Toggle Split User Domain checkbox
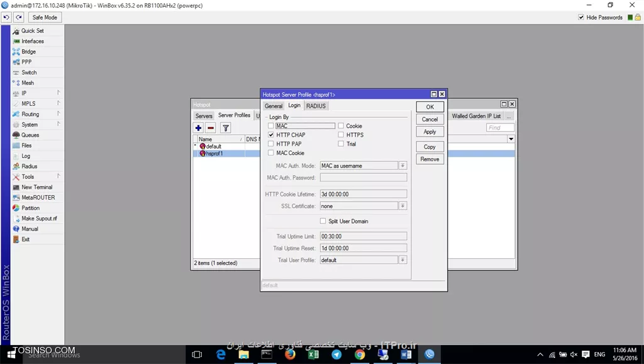This screenshot has width=644, height=364. [x=323, y=221]
